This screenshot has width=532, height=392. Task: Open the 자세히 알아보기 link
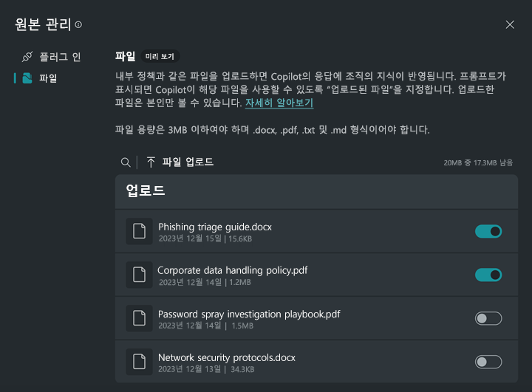pos(279,103)
